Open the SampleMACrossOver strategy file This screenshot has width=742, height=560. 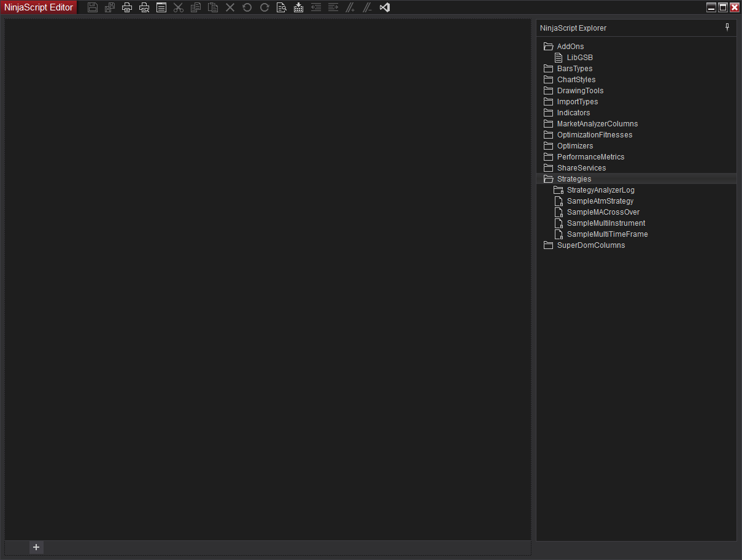603,212
